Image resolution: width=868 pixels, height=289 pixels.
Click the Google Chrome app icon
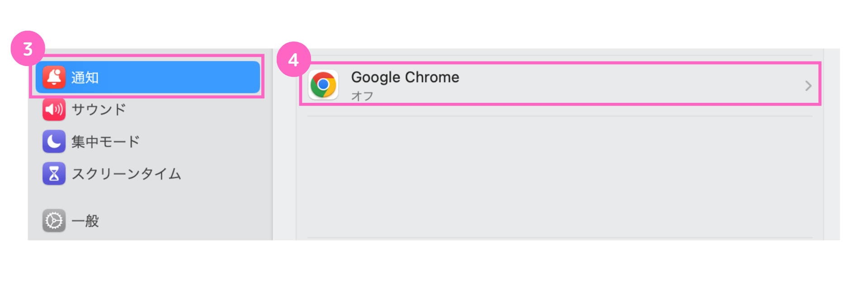point(323,84)
